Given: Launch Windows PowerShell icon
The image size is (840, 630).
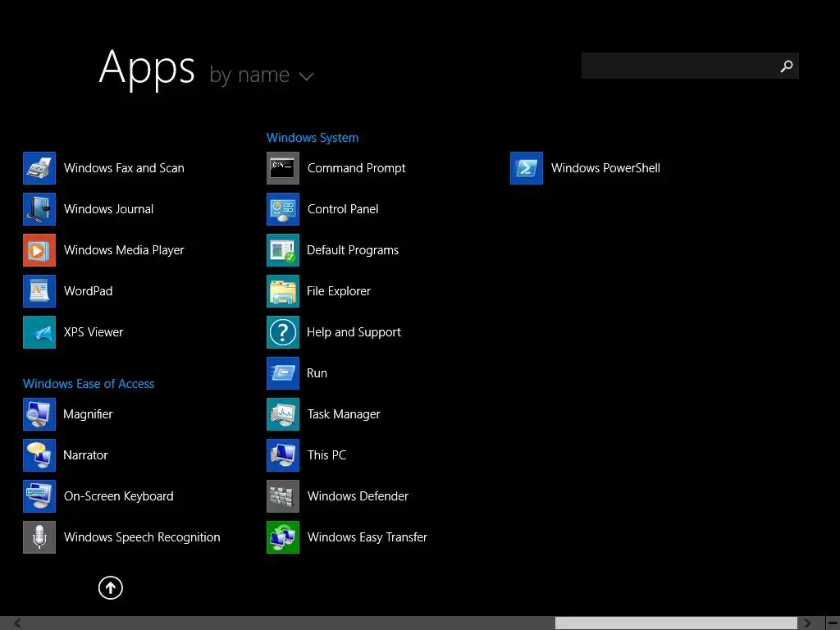Looking at the screenshot, I should [x=527, y=168].
